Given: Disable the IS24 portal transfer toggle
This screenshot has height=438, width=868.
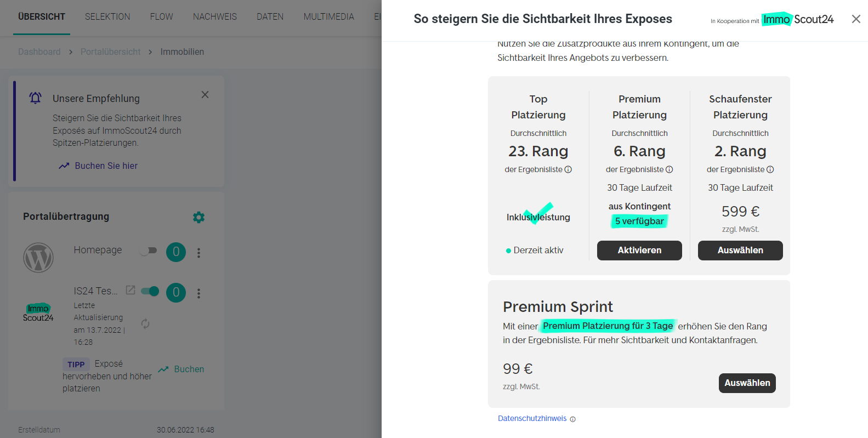Looking at the screenshot, I should click(x=150, y=291).
